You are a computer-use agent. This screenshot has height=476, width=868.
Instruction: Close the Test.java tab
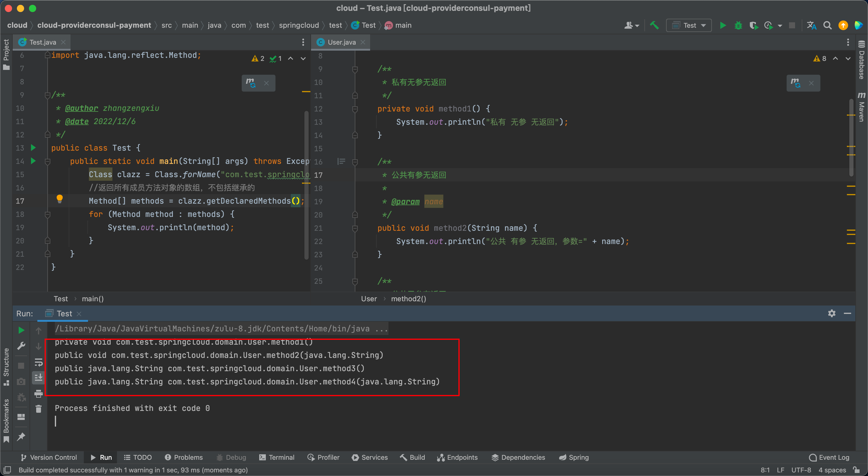63,42
